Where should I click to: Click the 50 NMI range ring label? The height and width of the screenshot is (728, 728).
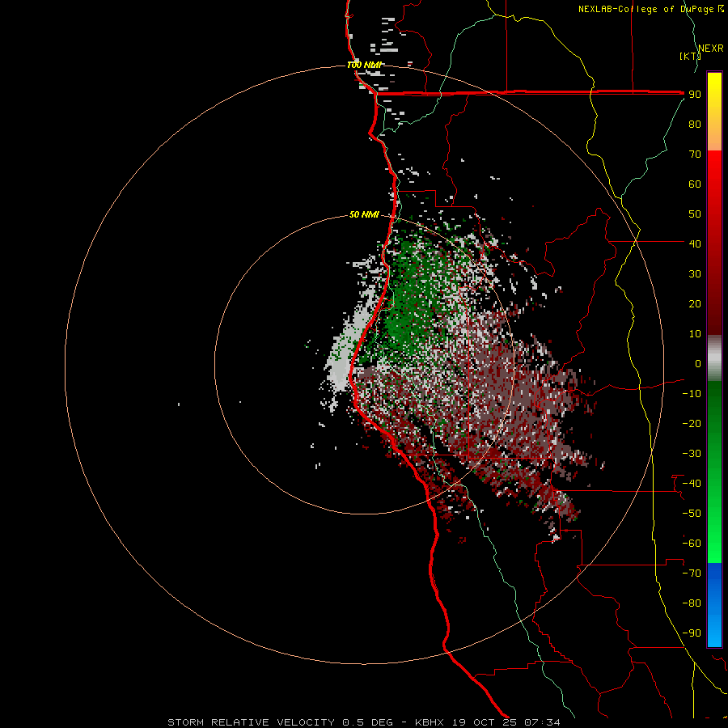click(x=364, y=214)
